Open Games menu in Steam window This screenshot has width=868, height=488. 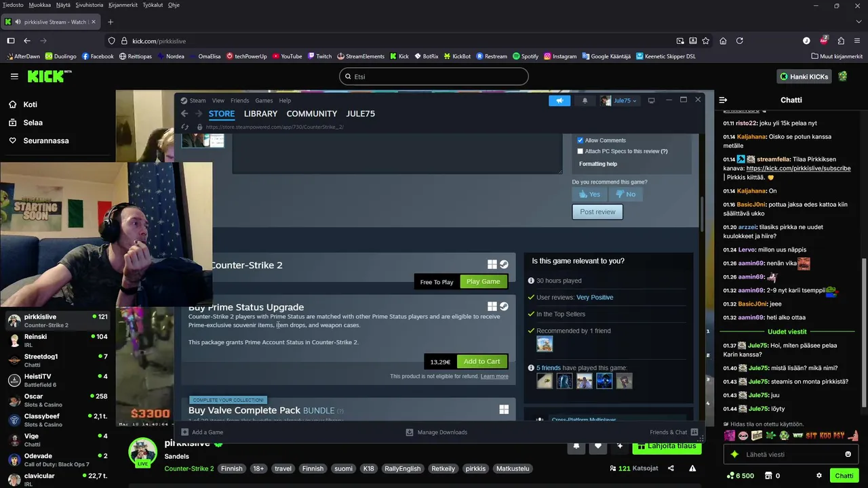(264, 100)
